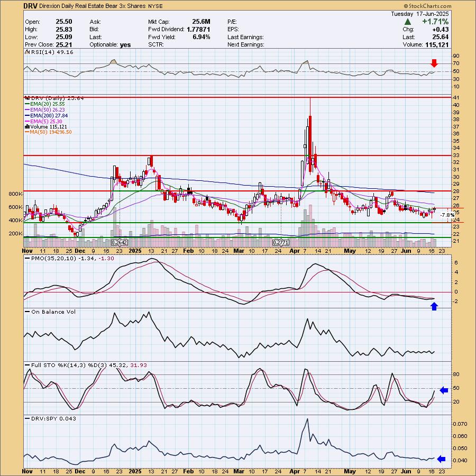Viewport: 476px width, 476px height.
Task: Click the Optionable value yes
Action: point(125,44)
